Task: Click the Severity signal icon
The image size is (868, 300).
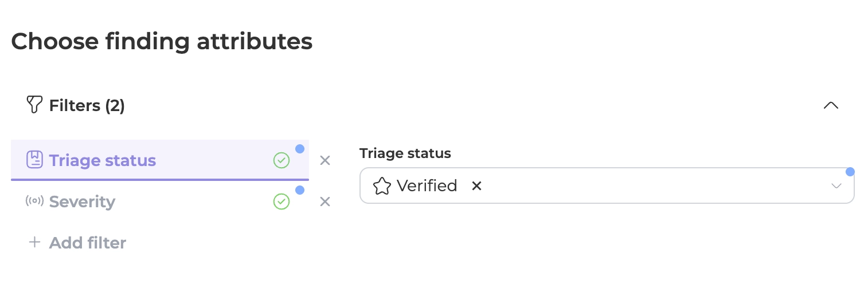Action: tap(35, 201)
